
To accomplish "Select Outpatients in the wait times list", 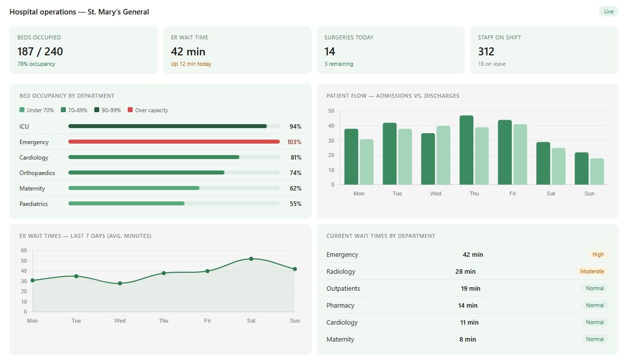I will coord(467,288).
